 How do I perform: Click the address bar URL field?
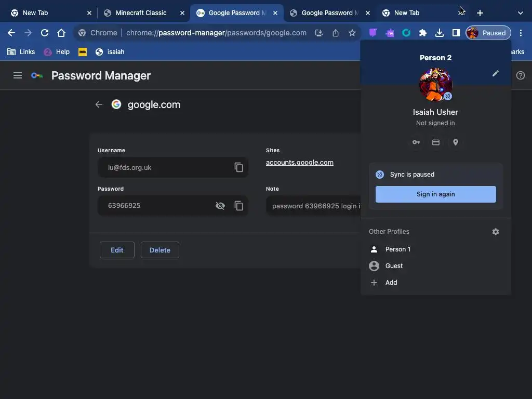(x=216, y=33)
